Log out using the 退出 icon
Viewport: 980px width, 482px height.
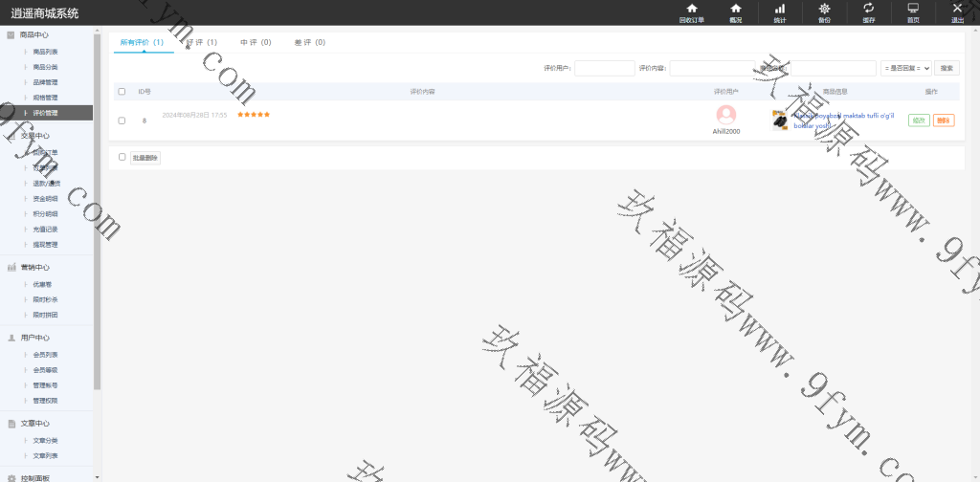[x=957, y=12]
